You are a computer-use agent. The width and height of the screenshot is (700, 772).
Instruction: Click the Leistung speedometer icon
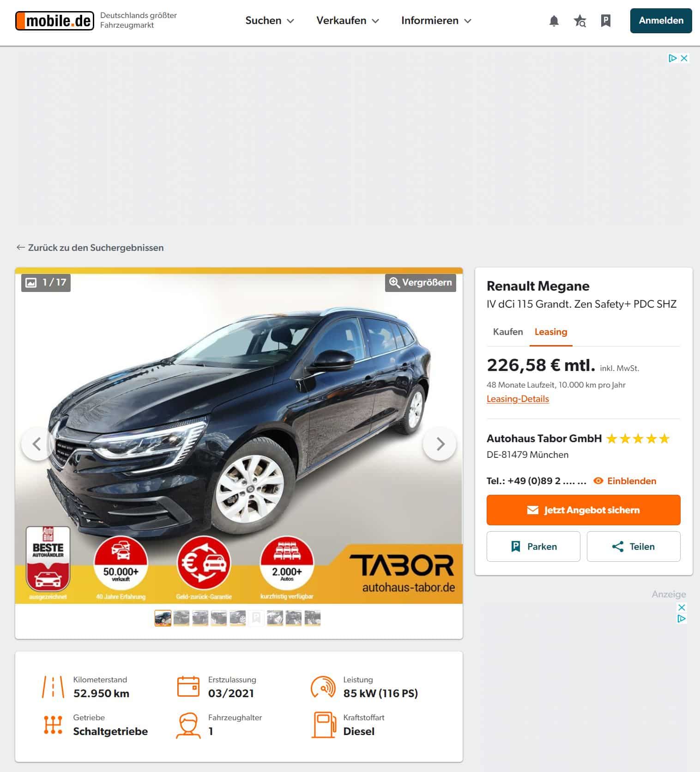tap(323, 687)
